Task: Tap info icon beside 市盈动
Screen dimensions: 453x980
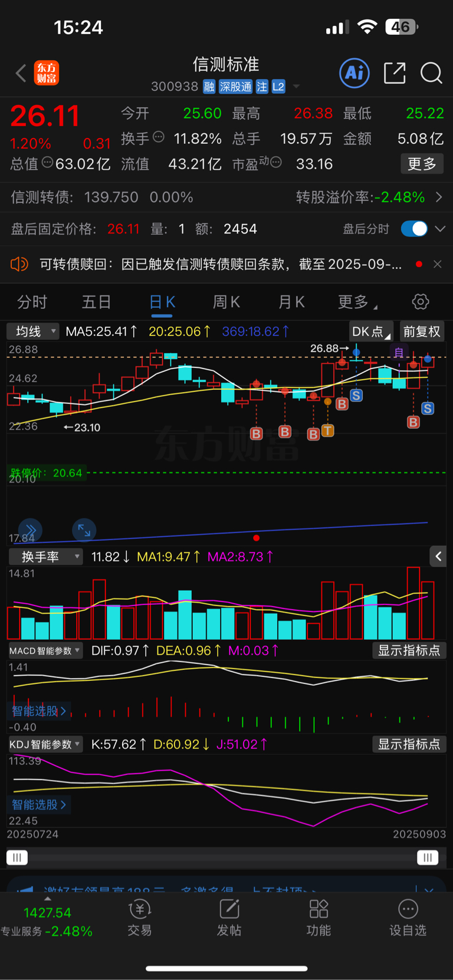Action: pyautogui.click(x=275, y=162)
